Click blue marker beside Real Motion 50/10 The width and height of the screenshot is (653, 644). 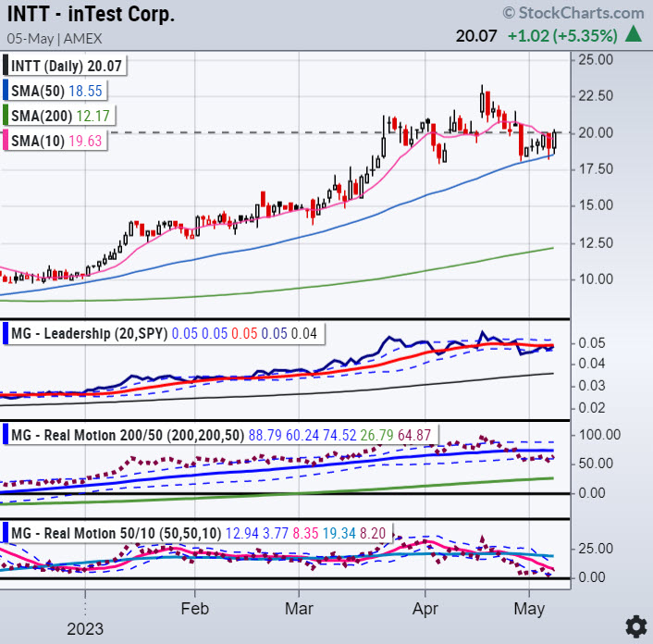pyautogui.click(x=5, y=533)
